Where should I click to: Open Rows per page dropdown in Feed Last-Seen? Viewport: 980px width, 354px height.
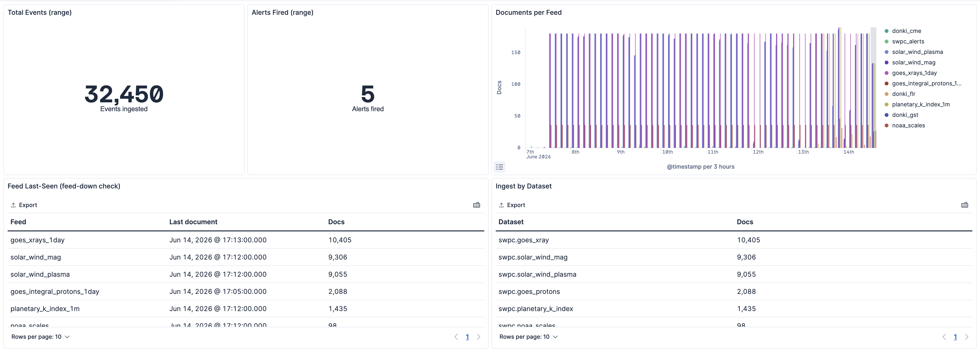click(40, 337)
